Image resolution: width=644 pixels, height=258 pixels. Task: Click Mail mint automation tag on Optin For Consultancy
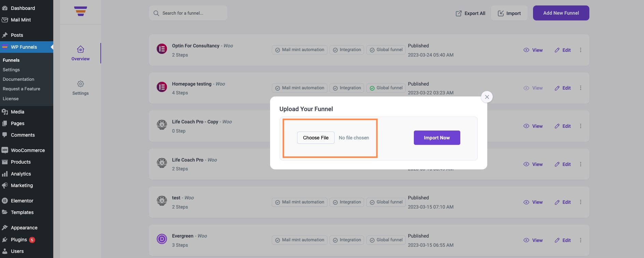tap(299, 50)
